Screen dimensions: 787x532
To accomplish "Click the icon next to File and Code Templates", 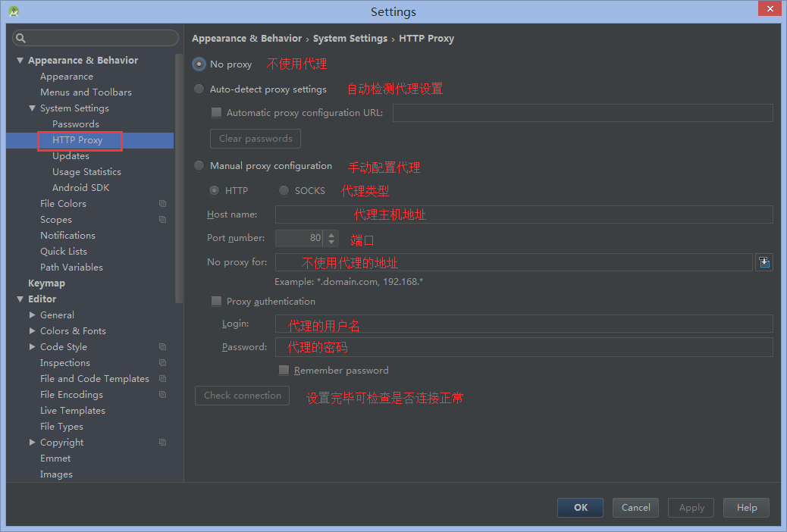I will (x=162, y=378).
